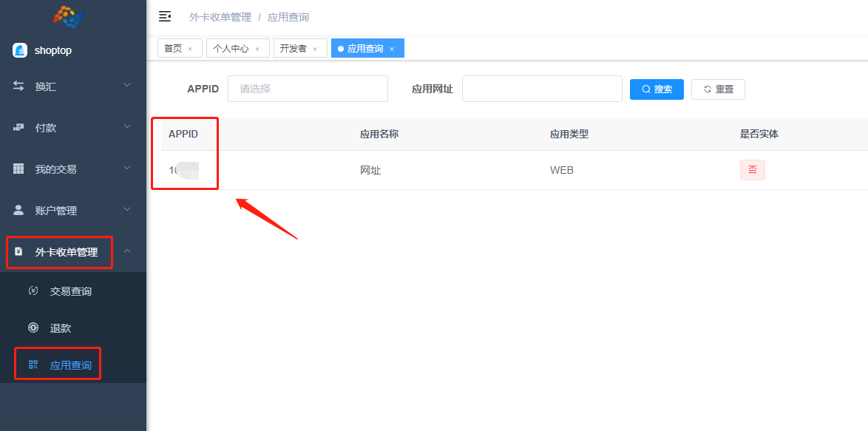The image size is (868, 431).
Task: Expand the 换汇 menu chevron
Action: click(127, 86)
